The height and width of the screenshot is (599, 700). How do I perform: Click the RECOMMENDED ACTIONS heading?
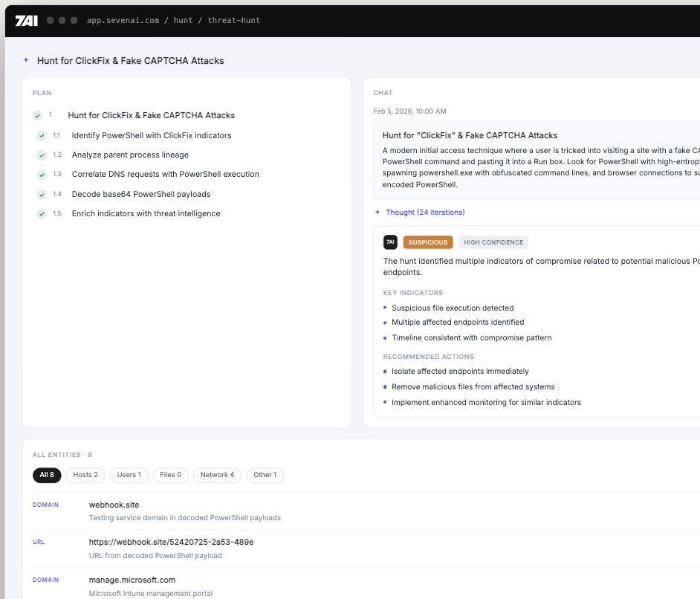tap(428, 357)
